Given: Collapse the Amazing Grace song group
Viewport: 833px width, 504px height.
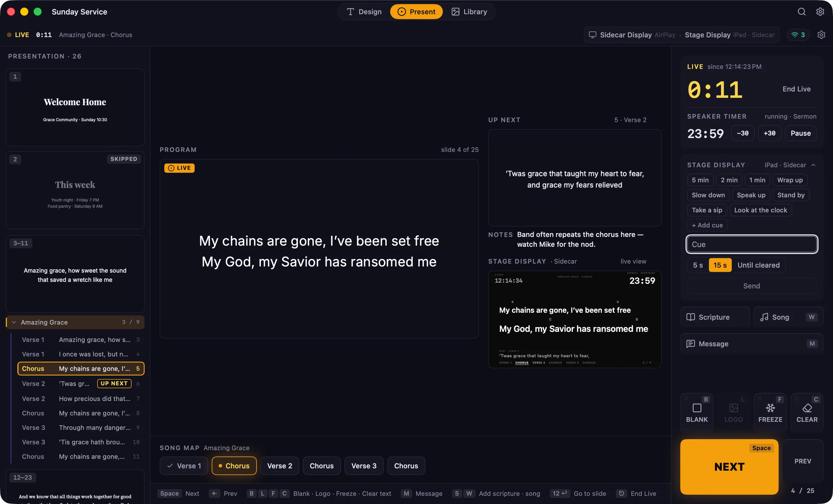Looking at the screenshot, I should pyautogui.click(x=14, y=322).
